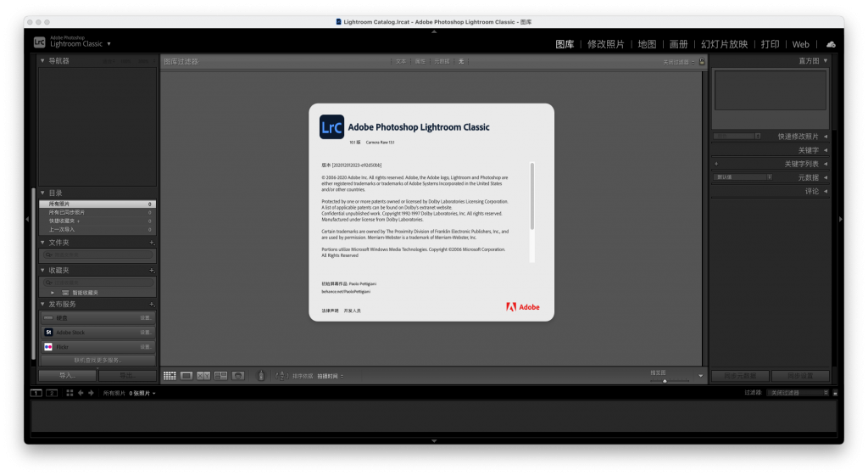Screen dimensions: 868x476
Task: Click the hard drive (硬盘) service icon
Action: [48, 318]
